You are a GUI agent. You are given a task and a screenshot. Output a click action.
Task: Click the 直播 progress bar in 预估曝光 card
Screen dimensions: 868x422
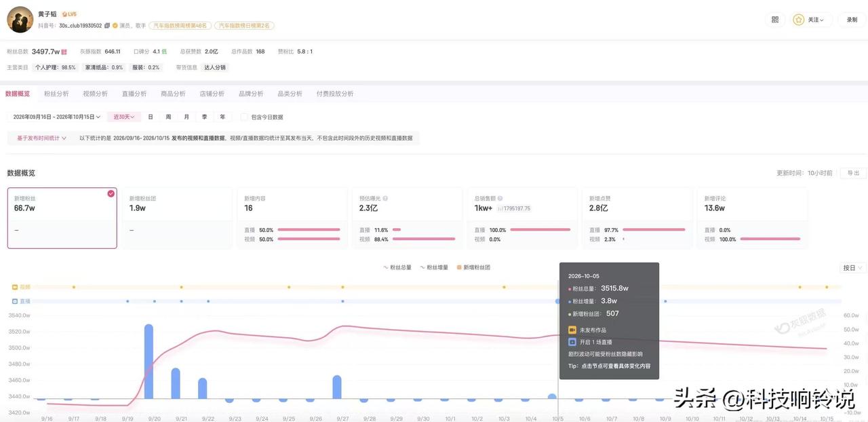coord(397,230)
